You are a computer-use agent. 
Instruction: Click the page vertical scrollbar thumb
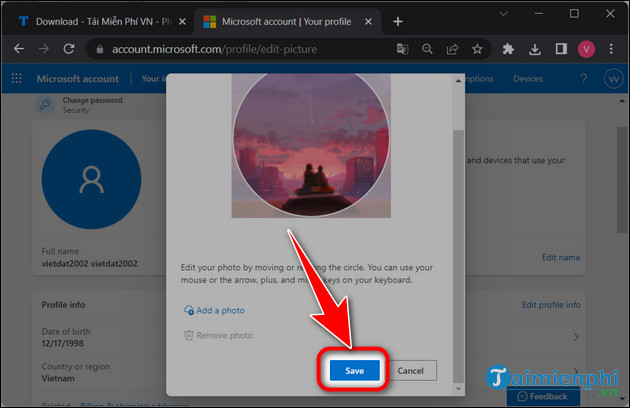[622, 180]
